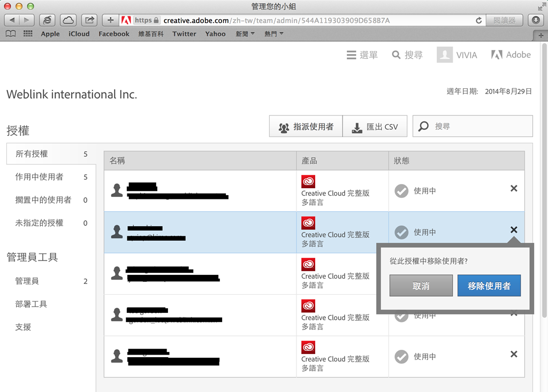
Task: Click first row's Creative Cloud product icon
Action: point(308,182)
